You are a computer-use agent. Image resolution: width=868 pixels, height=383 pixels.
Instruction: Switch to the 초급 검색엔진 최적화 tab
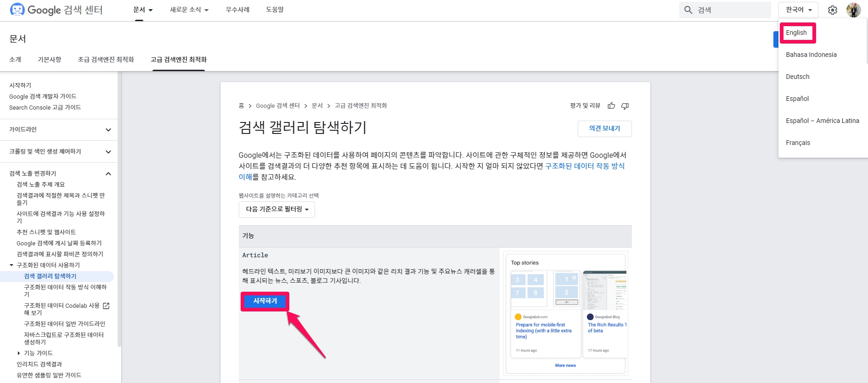[x=106, y=60]
